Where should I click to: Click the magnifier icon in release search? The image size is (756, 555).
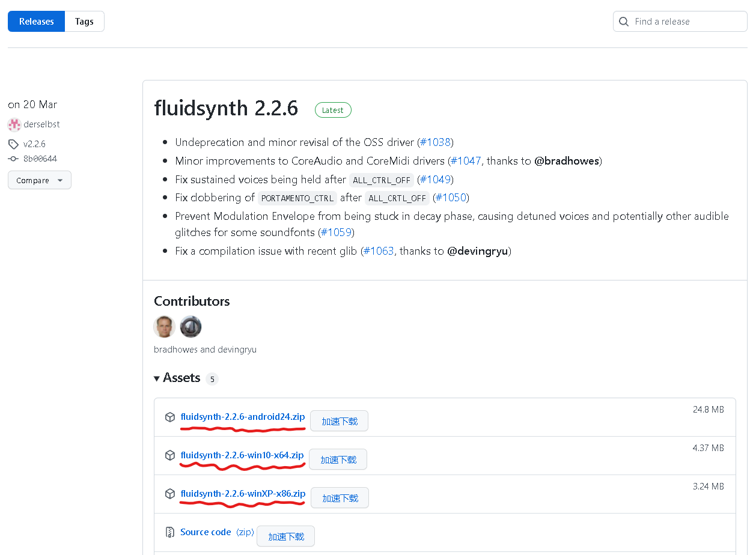click(x=624, y=22)
